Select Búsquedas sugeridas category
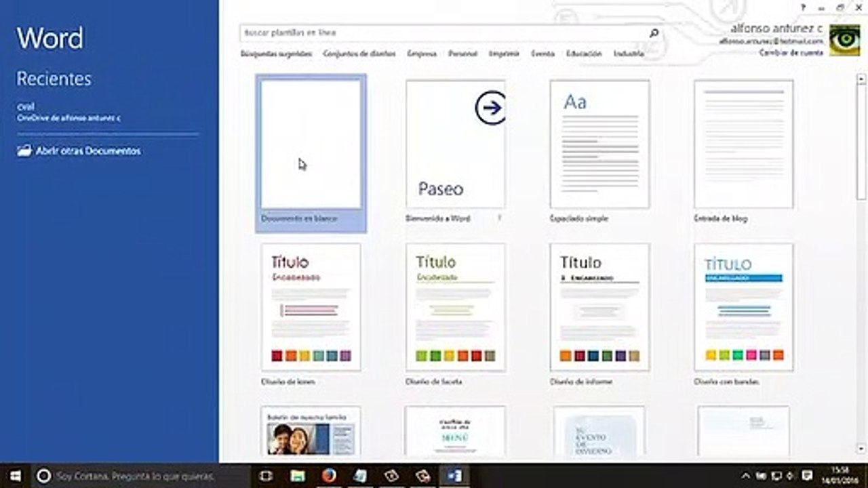This screenshot has width=868, height=488. coord(276,53)
